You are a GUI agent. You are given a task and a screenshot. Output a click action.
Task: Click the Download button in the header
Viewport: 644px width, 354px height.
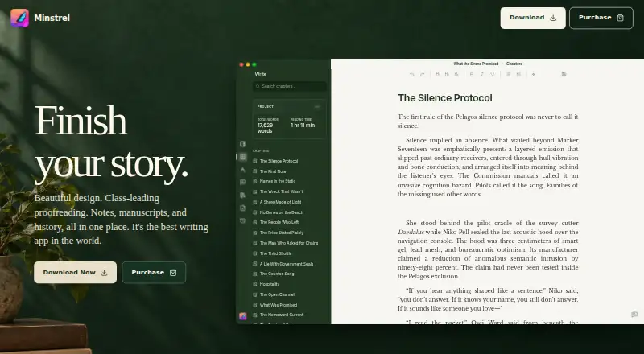click(533, 18)
